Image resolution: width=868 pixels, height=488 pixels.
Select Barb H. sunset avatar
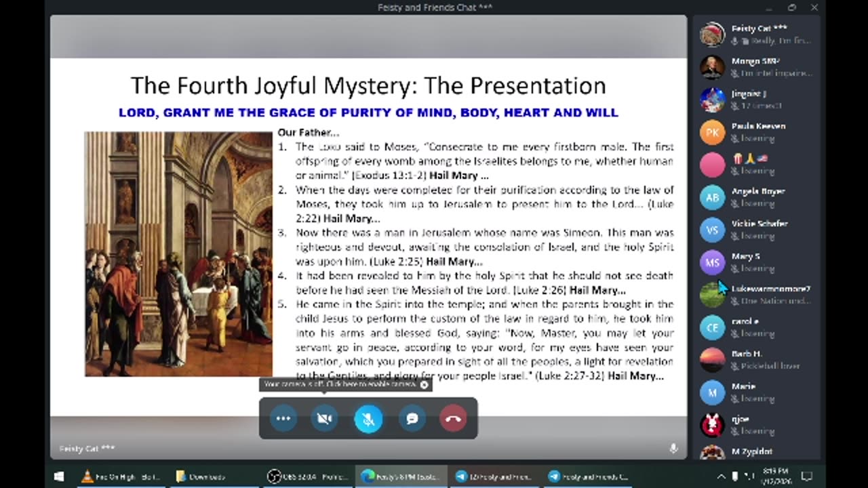pos(712,360)
